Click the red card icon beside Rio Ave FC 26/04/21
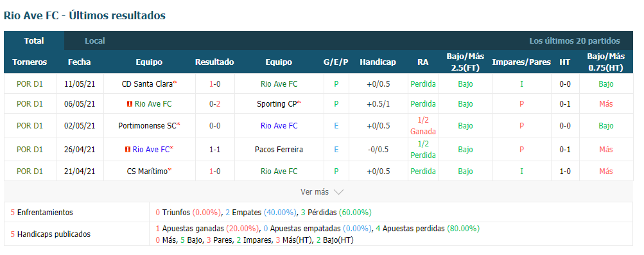 (x=127, y=150)
